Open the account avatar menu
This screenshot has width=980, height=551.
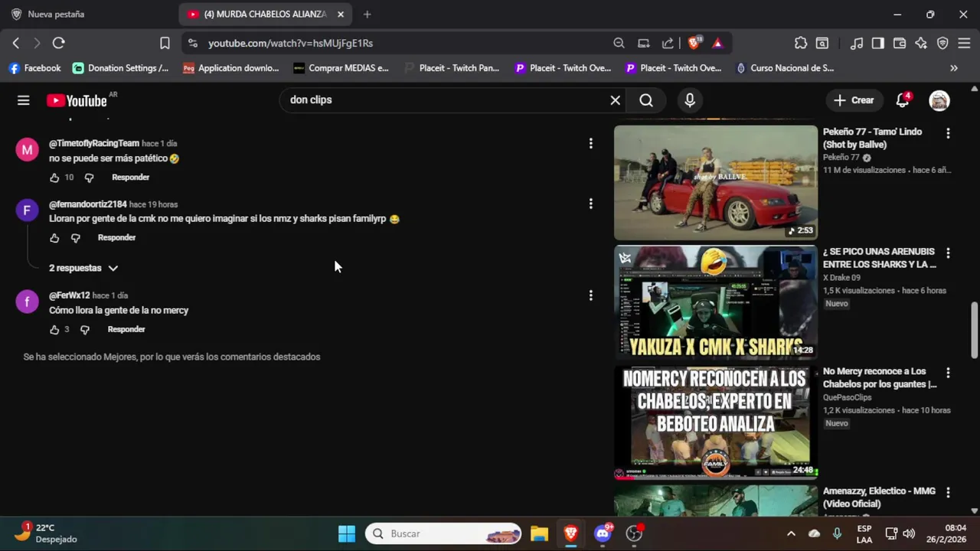[939, 100]
